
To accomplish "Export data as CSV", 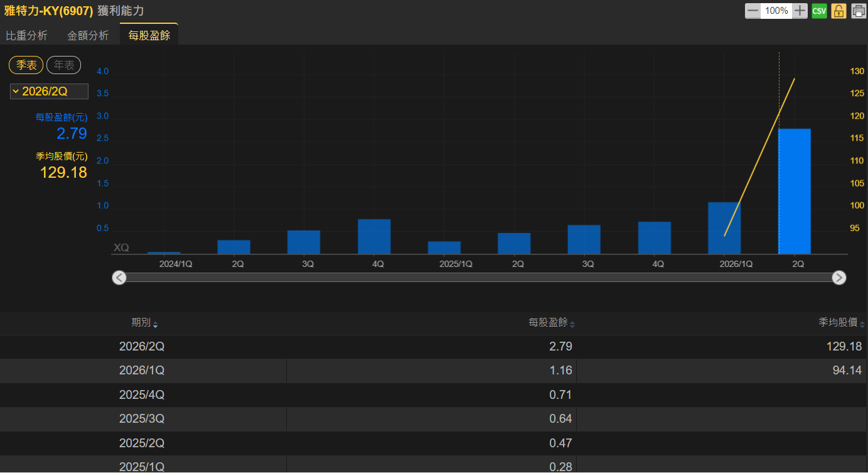I will (819, 11).
